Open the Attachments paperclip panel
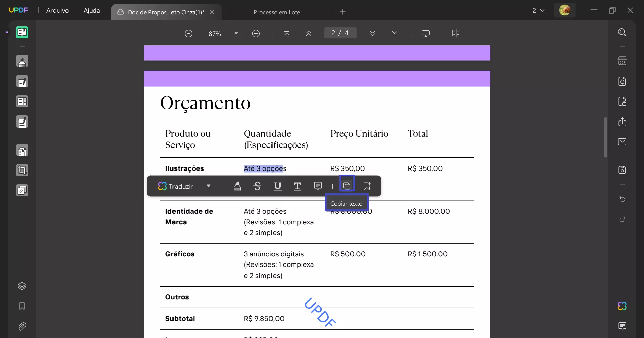644x338 pixels. (x=22, y=327)
